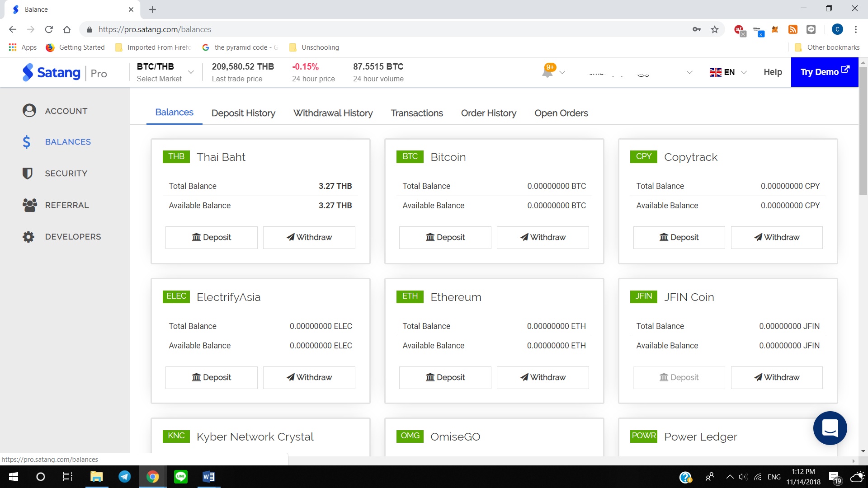
Task: Bookmark page with the star icon
Action: (714, 29)
